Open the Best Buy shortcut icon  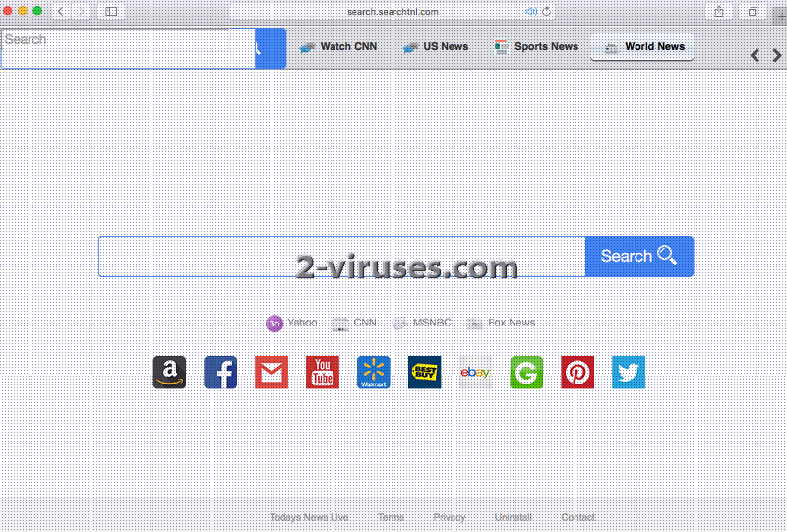click(425, 373)
